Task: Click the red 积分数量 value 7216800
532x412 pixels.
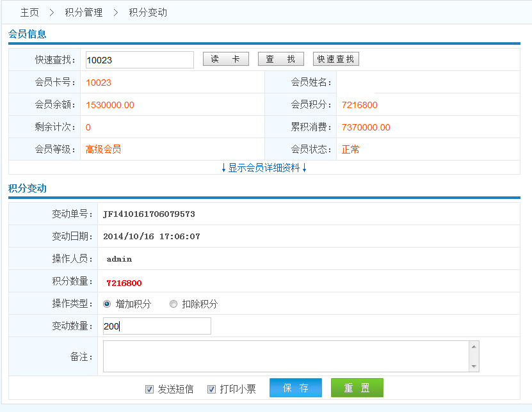Action: pyautogui.click(x=124, y=283)
